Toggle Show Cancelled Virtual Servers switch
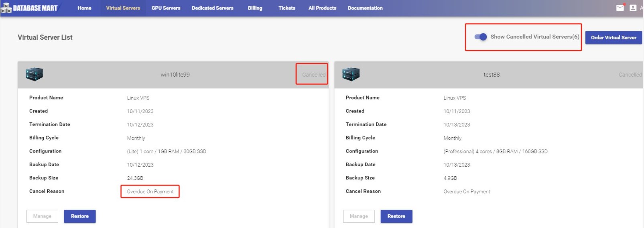The width and height of the screenshot is (644, 228). click(480, 37)
